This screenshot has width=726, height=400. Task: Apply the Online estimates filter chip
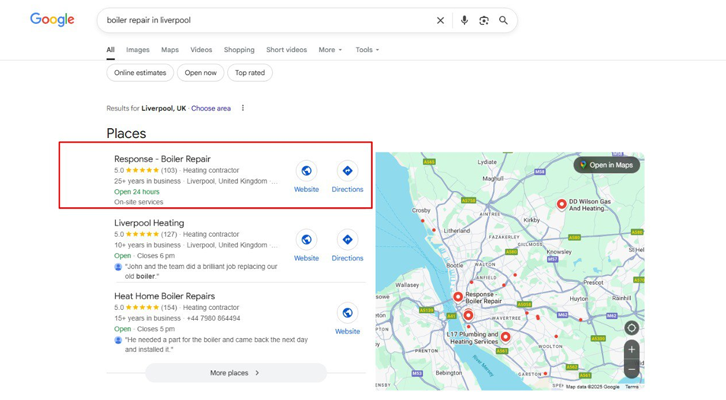(x=140, y=73)
